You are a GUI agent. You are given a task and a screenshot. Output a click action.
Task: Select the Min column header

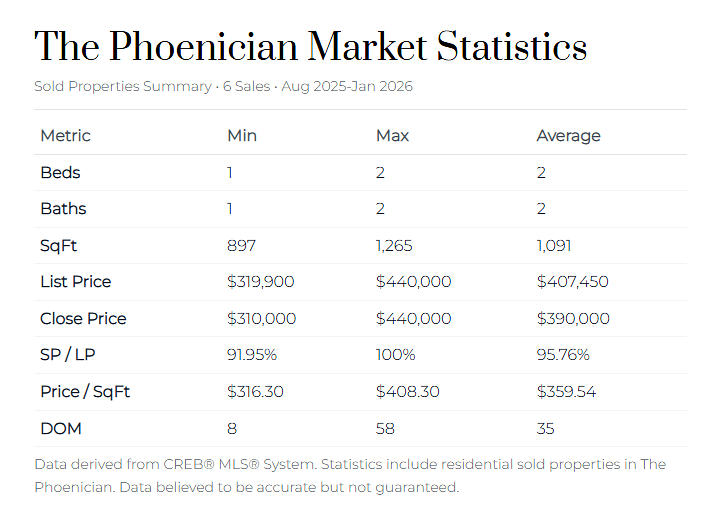[242, 136]
